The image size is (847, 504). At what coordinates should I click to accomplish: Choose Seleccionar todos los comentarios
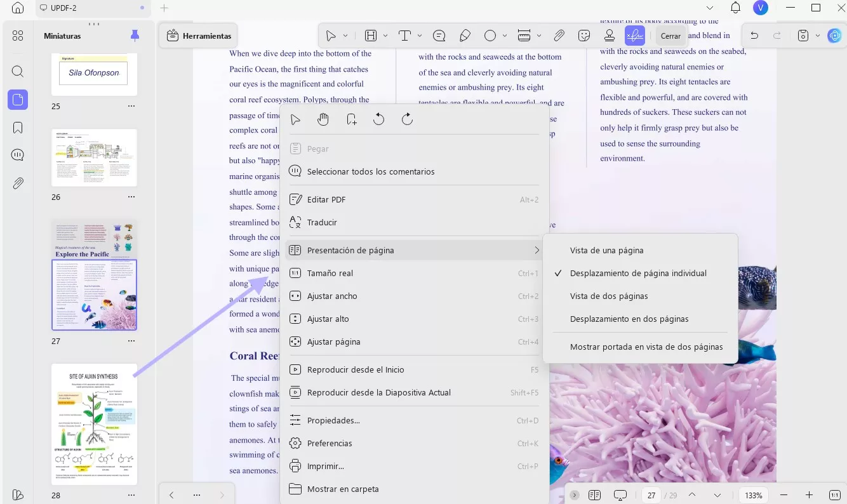coord(414,171)
